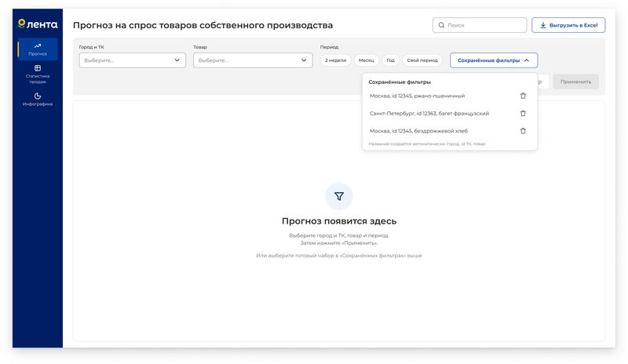Select the Свой период chip
The width and height of the screenshot is (628, 364).
(x=422, y=60)
